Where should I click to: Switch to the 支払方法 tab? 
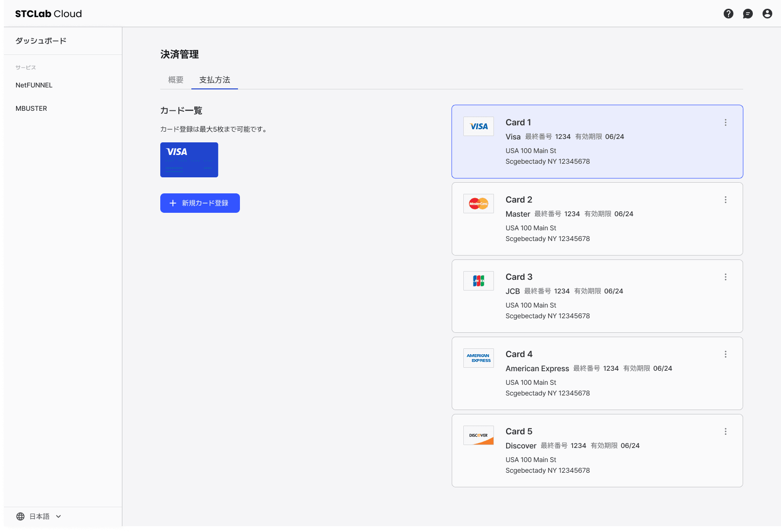pyautogui.click(x=215, y=80)
